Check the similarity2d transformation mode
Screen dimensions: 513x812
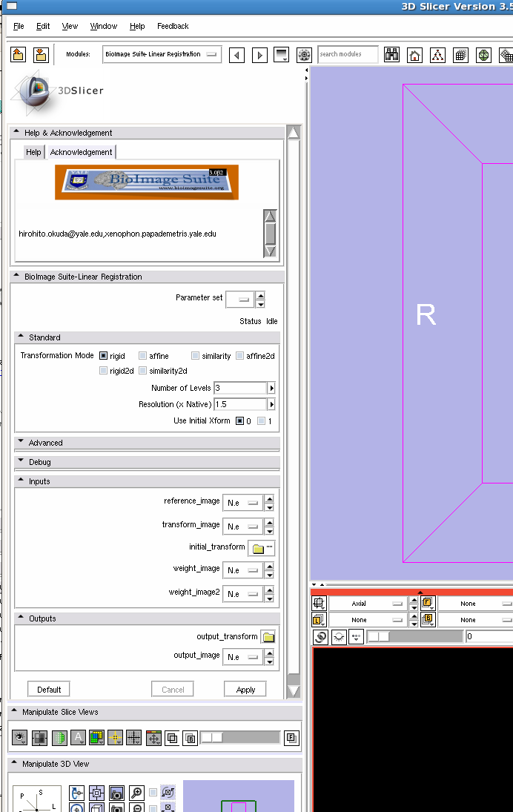click(x=143, y=371)
